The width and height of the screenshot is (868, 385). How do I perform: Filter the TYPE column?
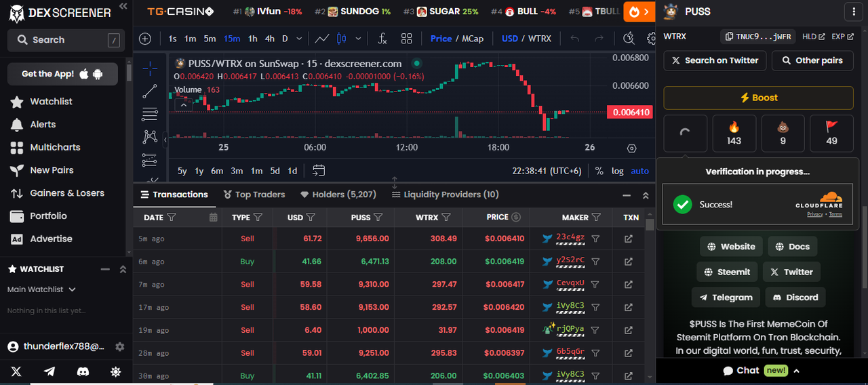pyautogui.click(x=258, y=218)
